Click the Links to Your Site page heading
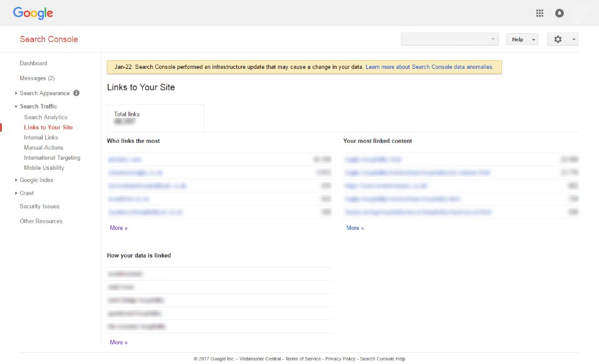 140,88
